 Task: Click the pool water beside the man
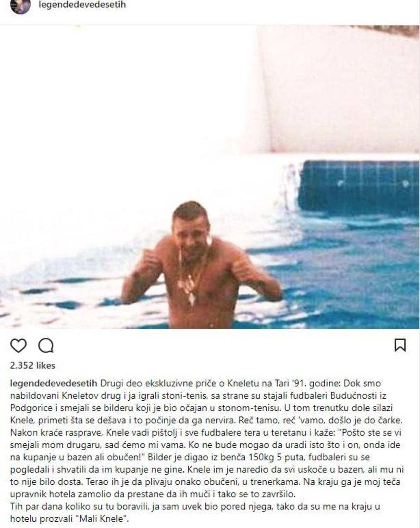[336, 273]
